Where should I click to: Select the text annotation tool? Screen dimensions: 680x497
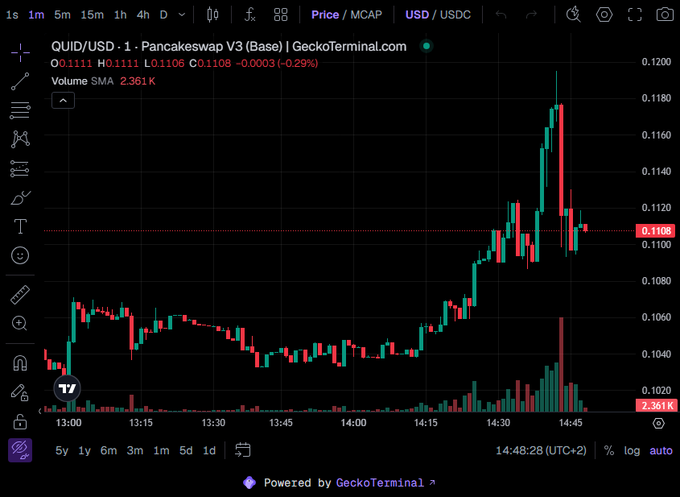coord(20,226)
